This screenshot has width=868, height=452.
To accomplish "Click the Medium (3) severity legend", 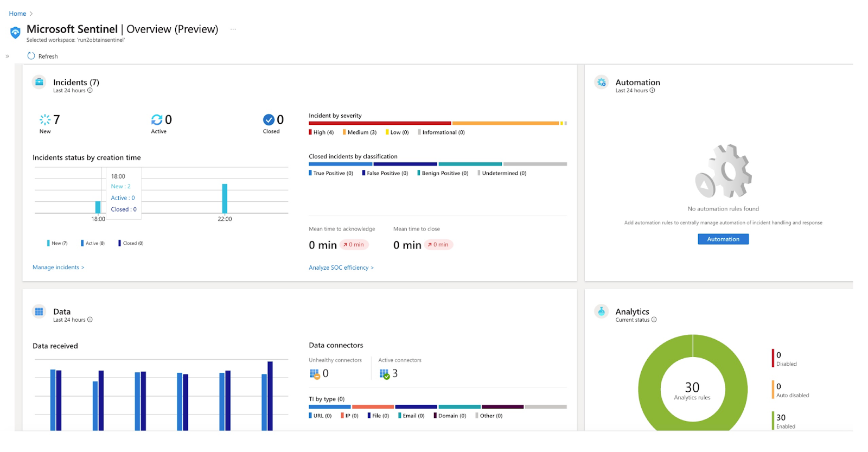I will pos(360,132).
